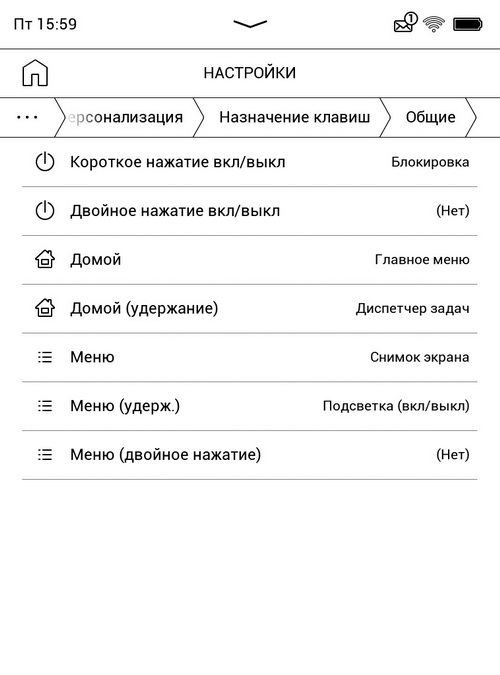Open the Блокировка value for short press
This screenshot has height=675, width=500.
[430, 162]
